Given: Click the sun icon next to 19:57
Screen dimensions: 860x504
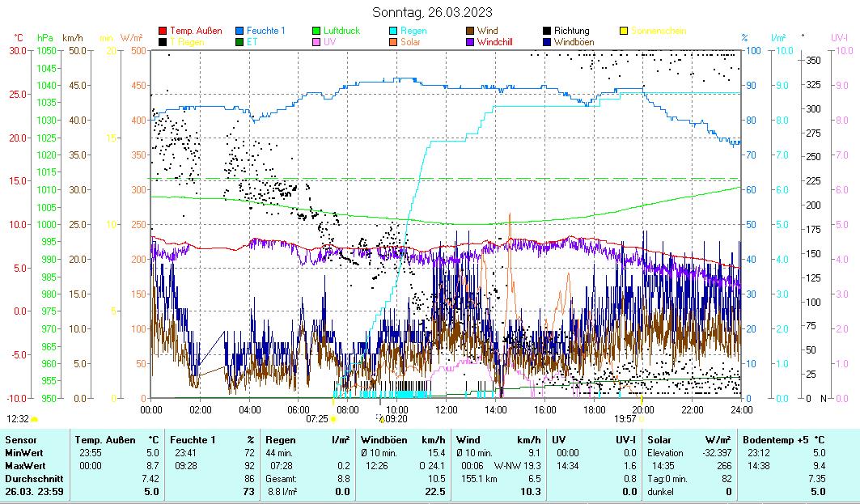Looking at the screenshot, I should pos(642,419).
